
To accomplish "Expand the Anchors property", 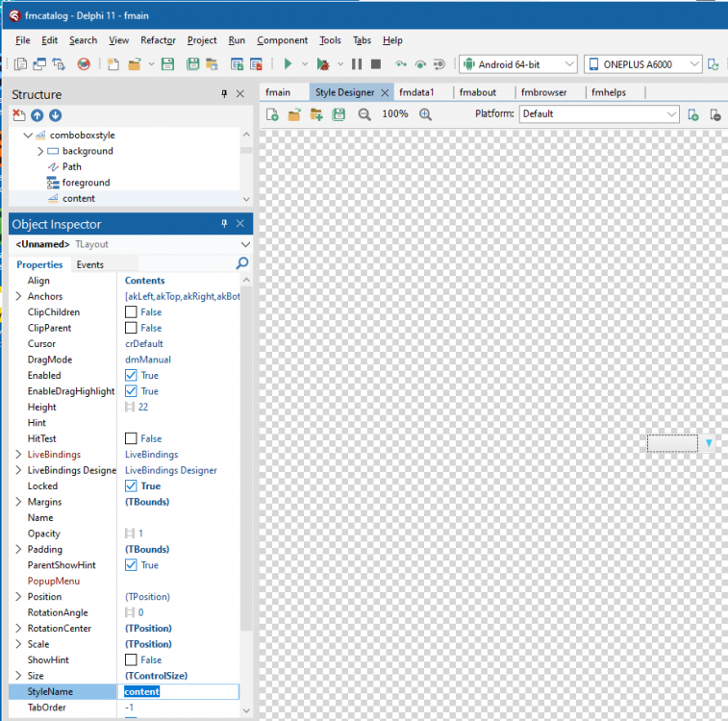I will pyautogui.click(x=18, y=296).
